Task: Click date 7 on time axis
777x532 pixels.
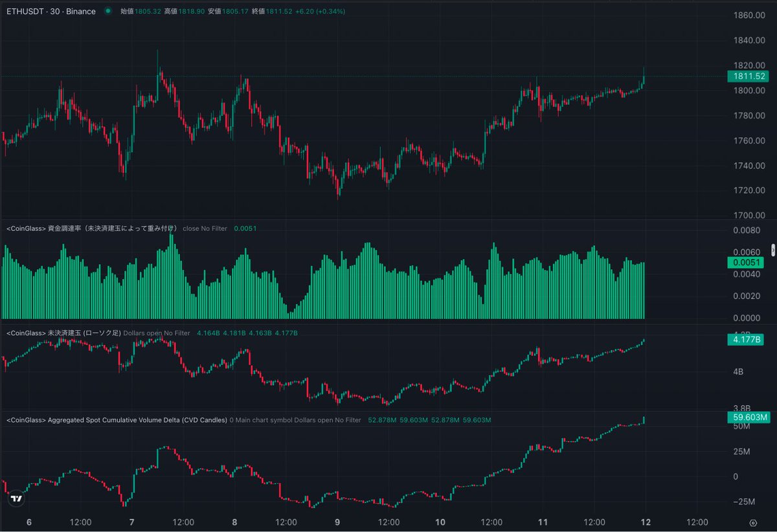Action: [132, 522]
